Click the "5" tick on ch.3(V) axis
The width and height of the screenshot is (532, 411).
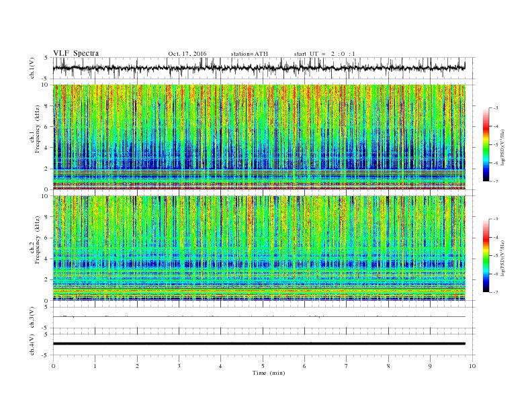click(46, 307)
